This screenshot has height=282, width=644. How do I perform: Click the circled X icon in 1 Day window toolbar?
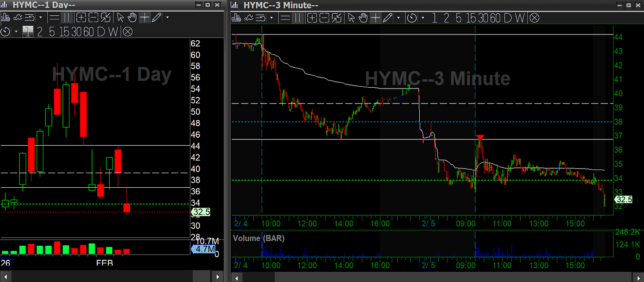point(128,31)
